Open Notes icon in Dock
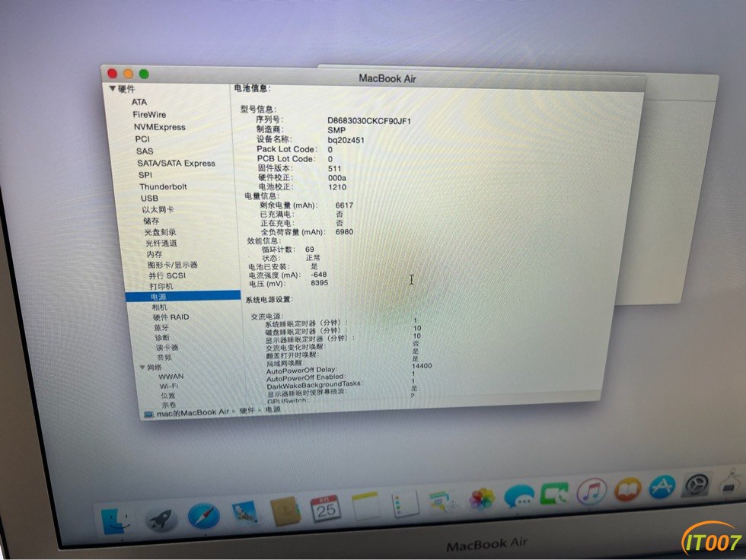The width and height of the screenshot is (746, 560). pyautogui.click(x=365, y=506)
